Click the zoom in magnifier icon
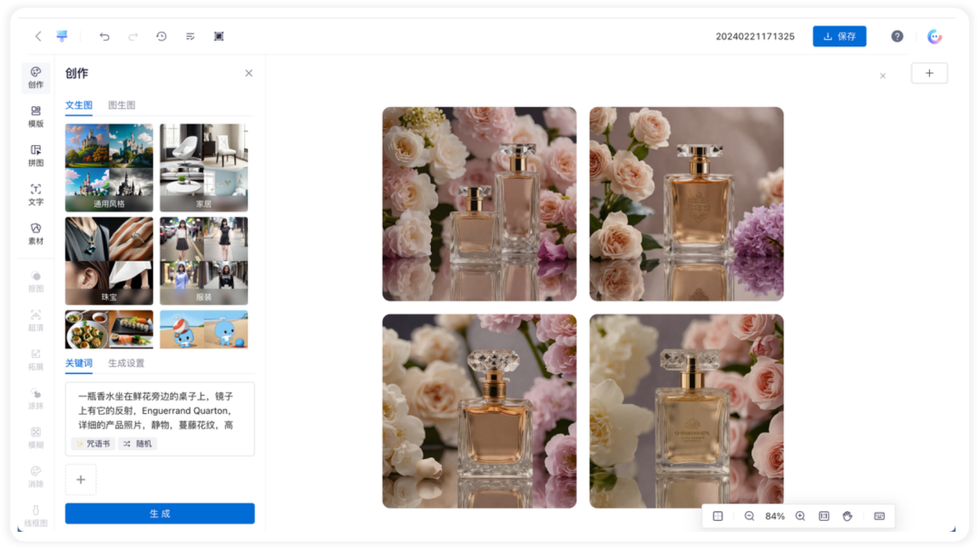Image resolution: width=980 pixels, height=550 pixels. [x=800, y=516]
